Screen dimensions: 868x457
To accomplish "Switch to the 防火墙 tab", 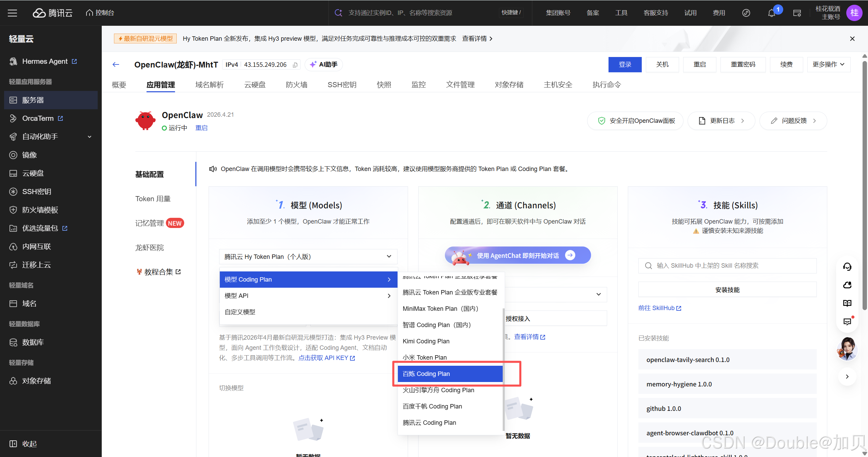I will pos(296,85).
